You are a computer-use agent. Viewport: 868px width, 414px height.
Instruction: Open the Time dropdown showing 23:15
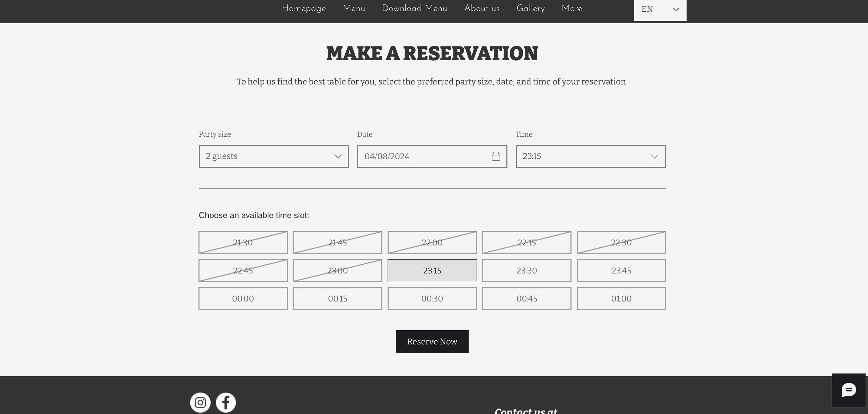pos(590,156)
